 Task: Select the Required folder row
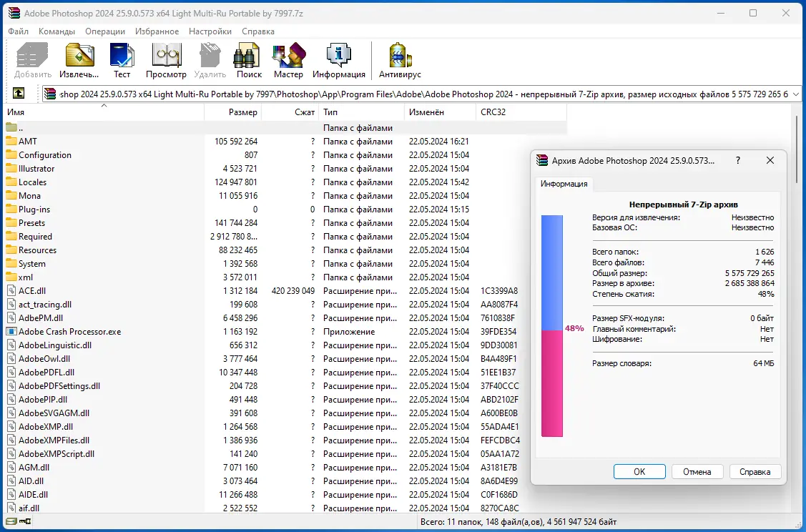286,237
